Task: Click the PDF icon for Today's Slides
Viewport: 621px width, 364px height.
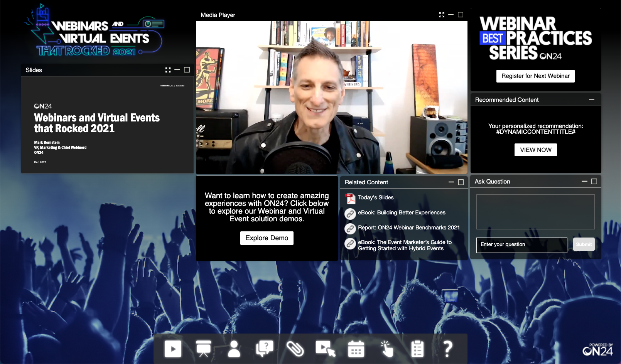Action: click(x=350, y=199)
